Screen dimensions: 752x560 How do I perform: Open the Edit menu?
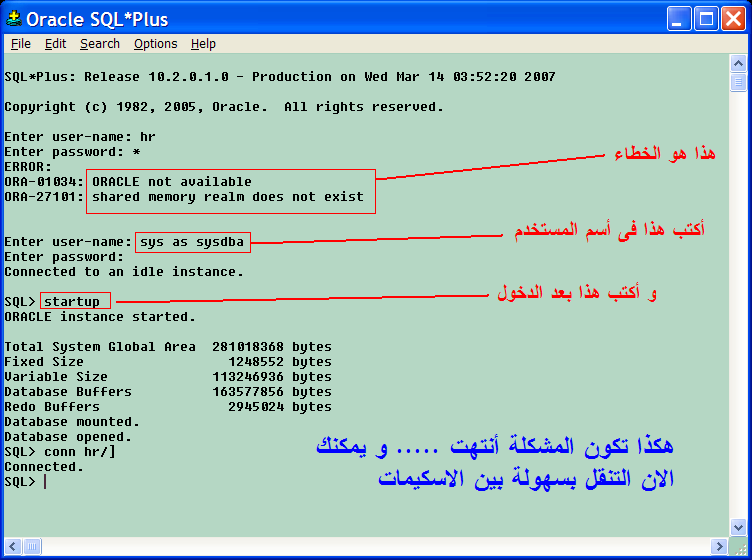(x=55, y=44)
